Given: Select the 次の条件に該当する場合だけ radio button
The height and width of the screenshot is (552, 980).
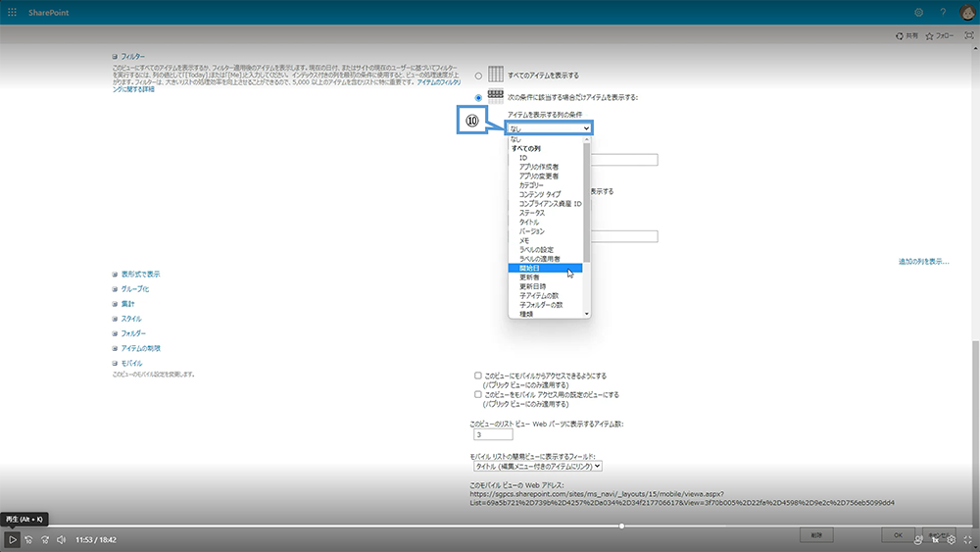Looking at the screenshot, I should point(478,97).
